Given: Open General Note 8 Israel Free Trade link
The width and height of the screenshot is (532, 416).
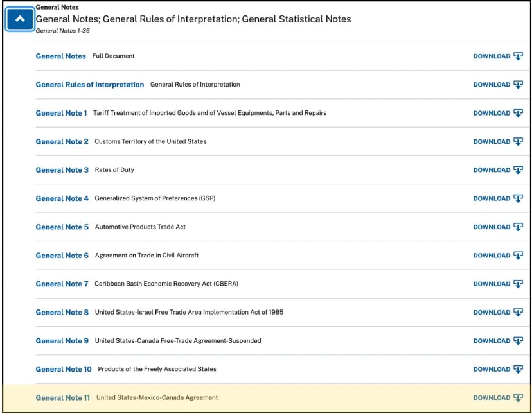Looking at the screenshot, I should pos(62,313).
